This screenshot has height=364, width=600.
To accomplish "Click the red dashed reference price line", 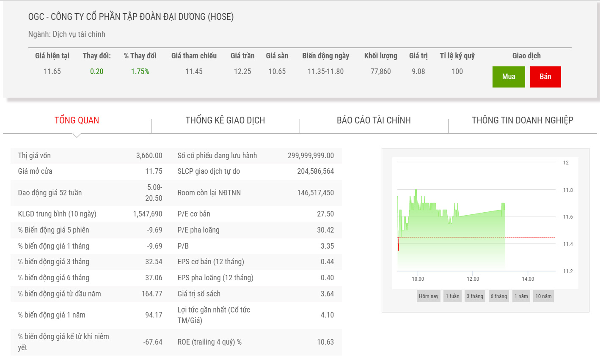I will pyautogui.click(x=529, y=237).
